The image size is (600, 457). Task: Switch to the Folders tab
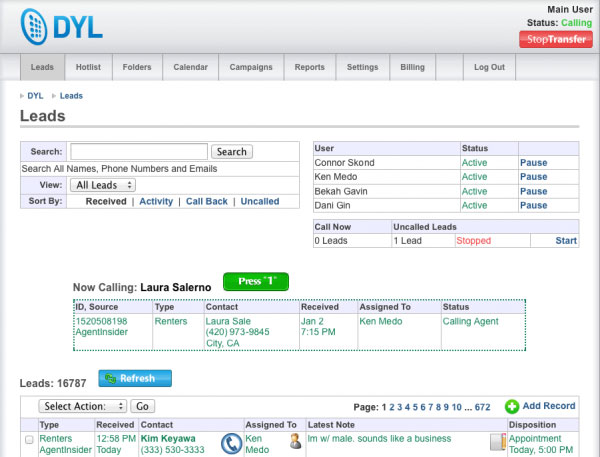pos(137,67)
